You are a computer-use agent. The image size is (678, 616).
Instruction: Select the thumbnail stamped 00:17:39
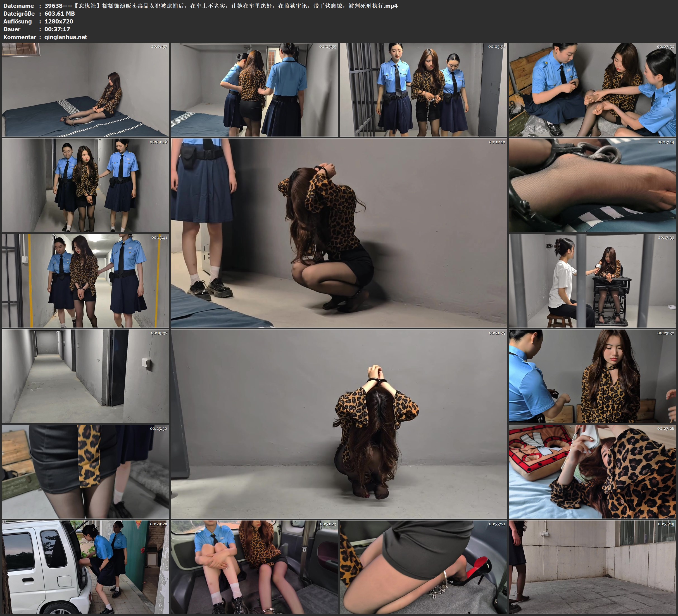(592, 280)
